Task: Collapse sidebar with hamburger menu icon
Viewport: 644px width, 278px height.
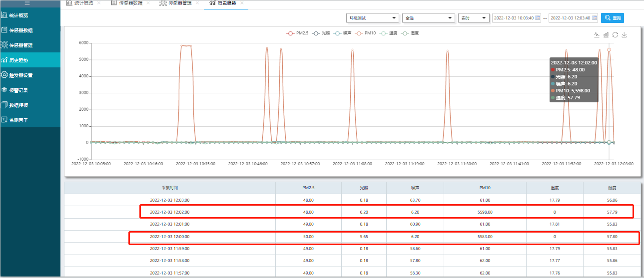Action: (27, 3)
